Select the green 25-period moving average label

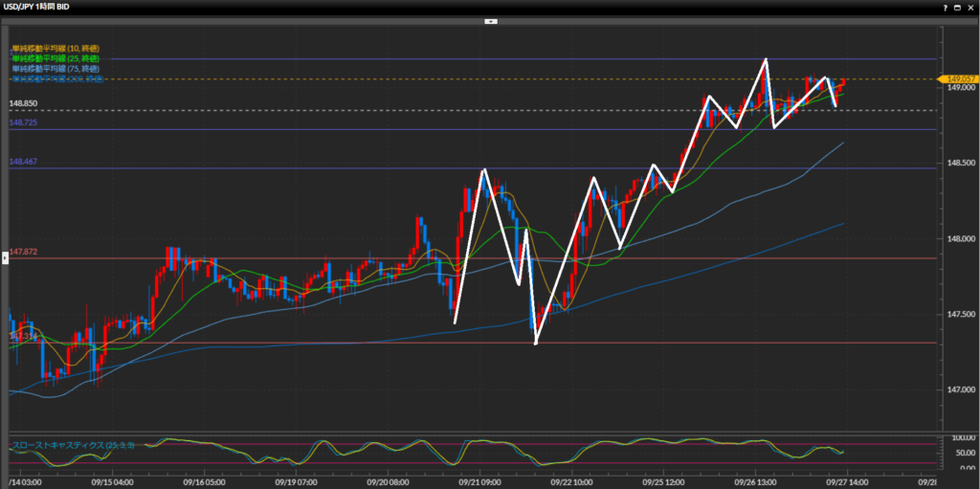click(x=56, y=58)
